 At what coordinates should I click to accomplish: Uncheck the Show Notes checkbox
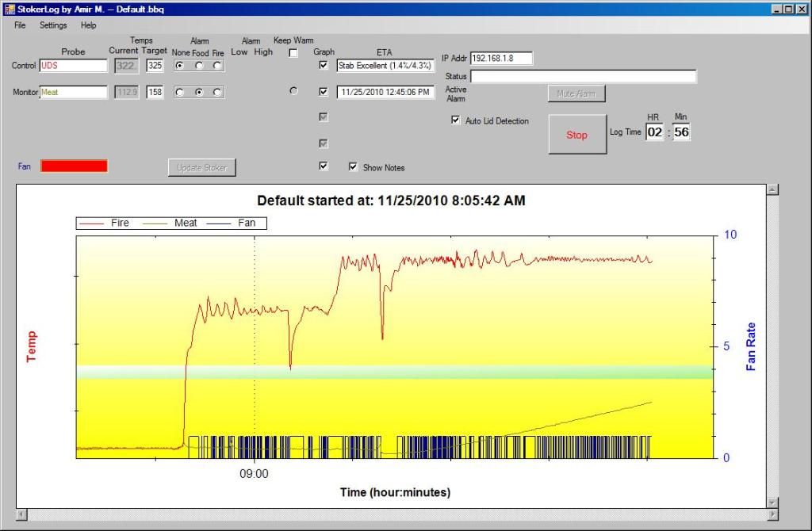click(x=354, y=167)
